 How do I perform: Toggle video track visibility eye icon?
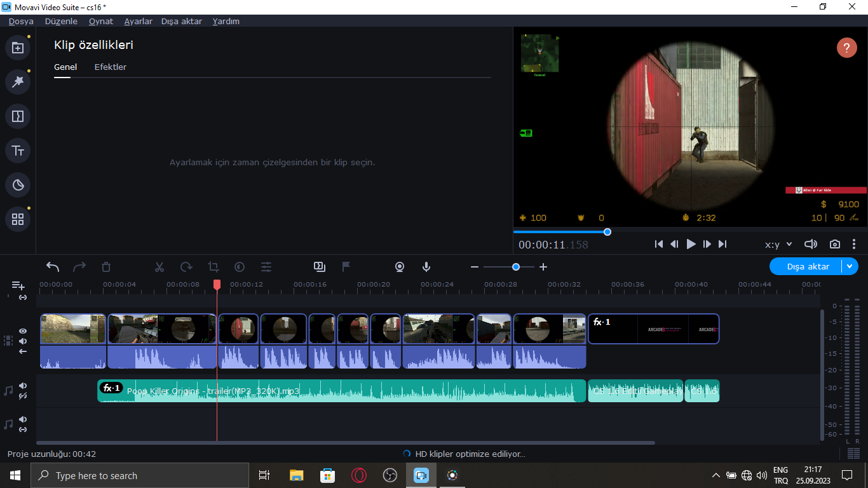23,331
